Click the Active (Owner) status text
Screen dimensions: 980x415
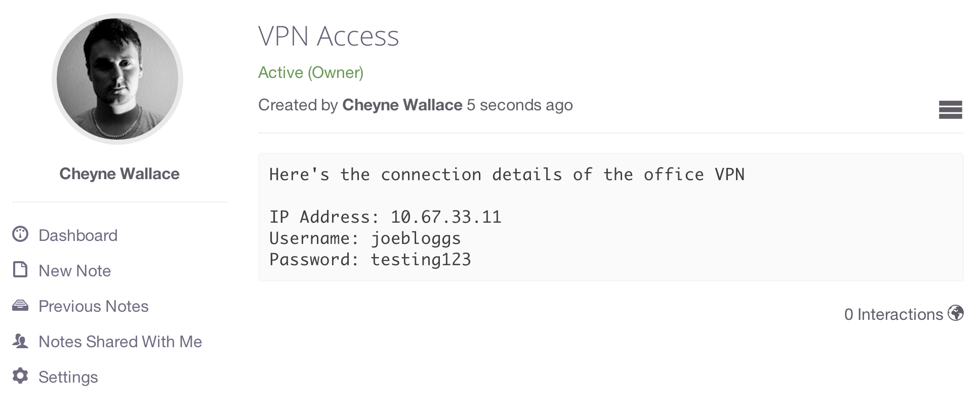coord(311,72)
